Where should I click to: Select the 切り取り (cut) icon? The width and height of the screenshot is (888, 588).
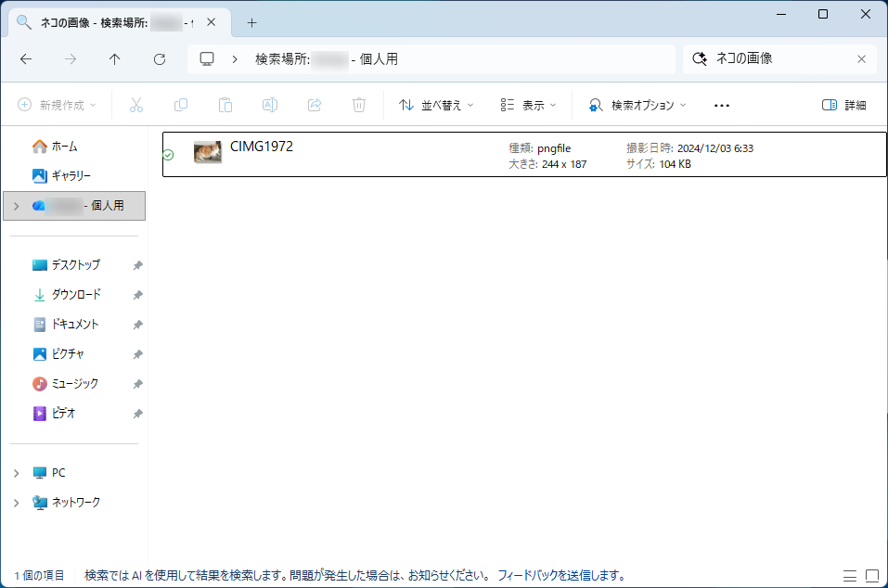[x=136, y=105]
